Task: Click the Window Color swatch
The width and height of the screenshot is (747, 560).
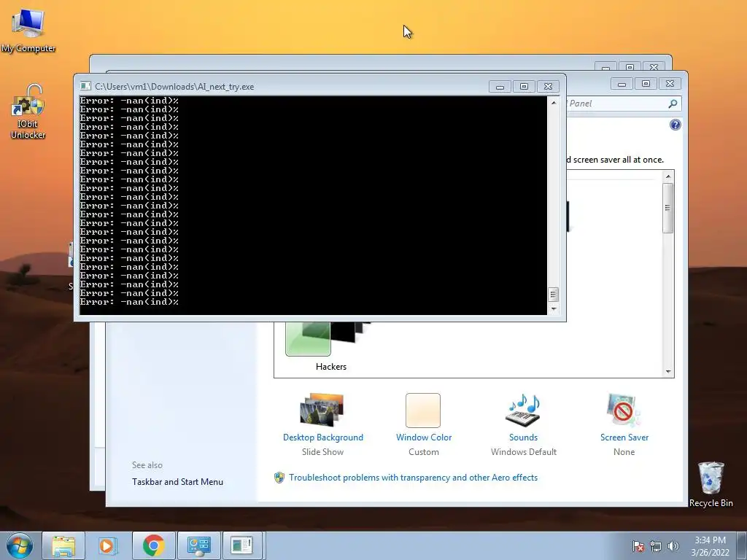Action: pyautogui.click(x=423, y=410)
